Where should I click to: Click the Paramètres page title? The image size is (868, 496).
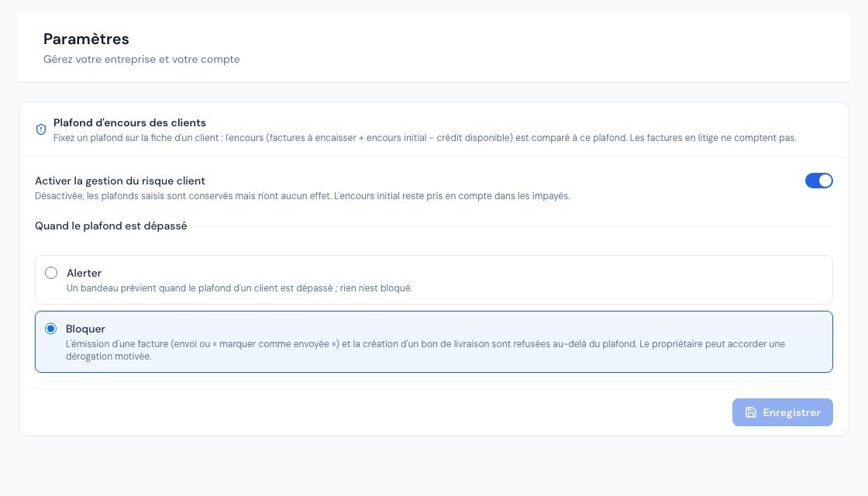(x=86, y=39)
